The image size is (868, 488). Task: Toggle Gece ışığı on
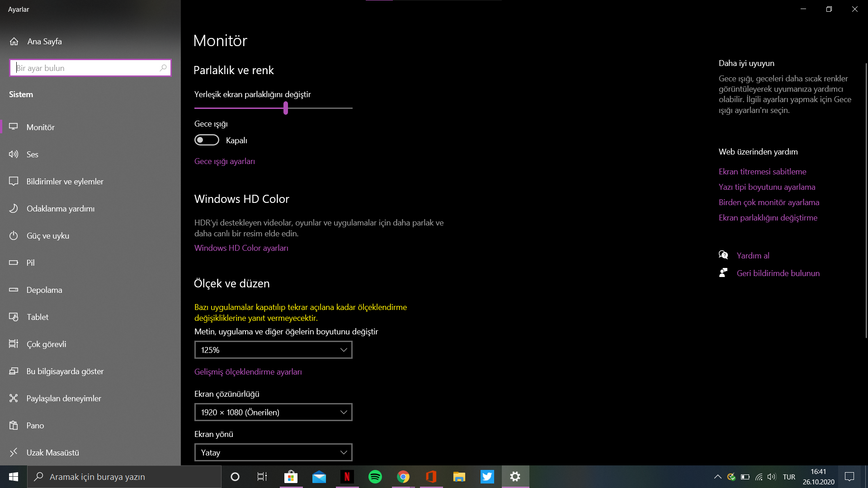pos(207,140)
